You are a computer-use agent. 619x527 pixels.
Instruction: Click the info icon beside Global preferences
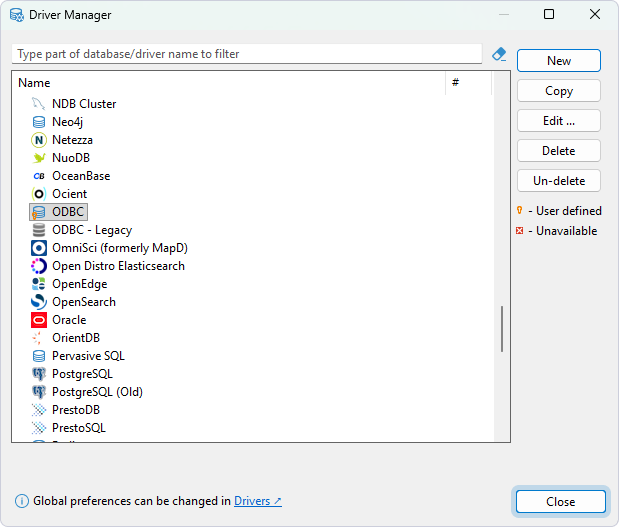[22, 501]
